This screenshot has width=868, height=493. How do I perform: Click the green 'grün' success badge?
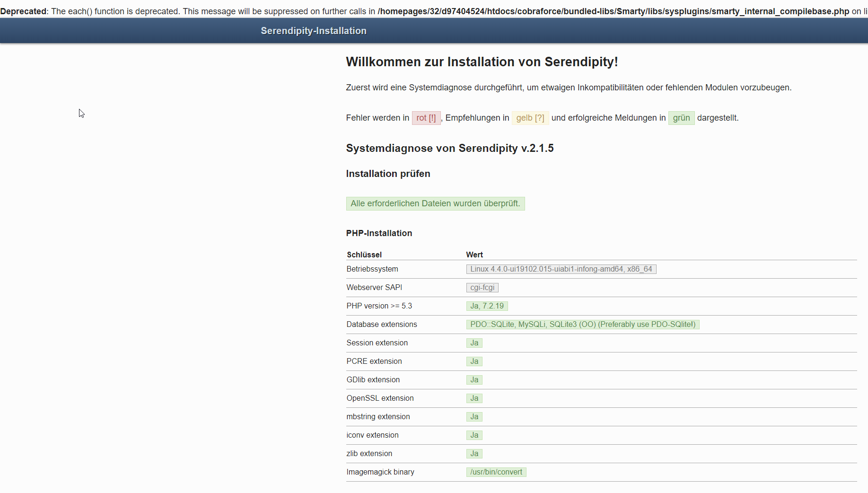click(681, 118)
